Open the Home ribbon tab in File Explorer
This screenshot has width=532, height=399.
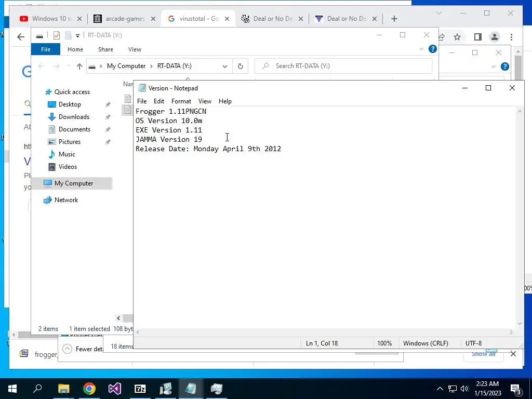tap(75, 49)
